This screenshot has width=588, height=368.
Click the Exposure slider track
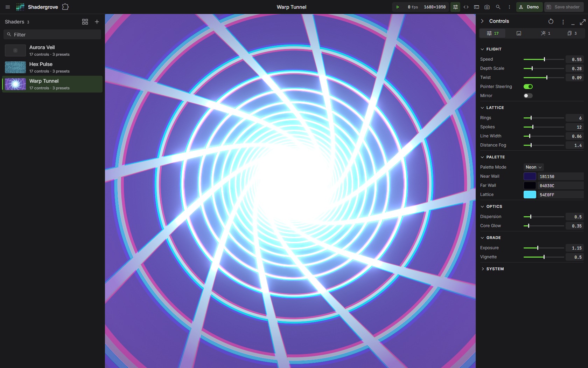click(544, 248)
